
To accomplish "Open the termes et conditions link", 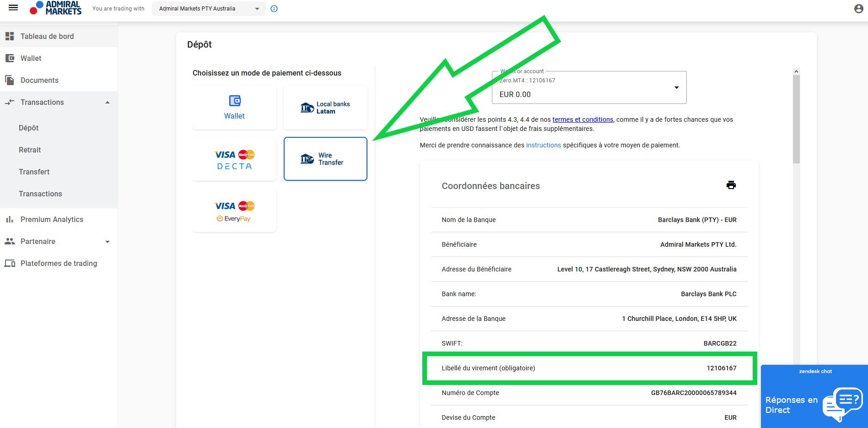I will click(x=582, y=119).
